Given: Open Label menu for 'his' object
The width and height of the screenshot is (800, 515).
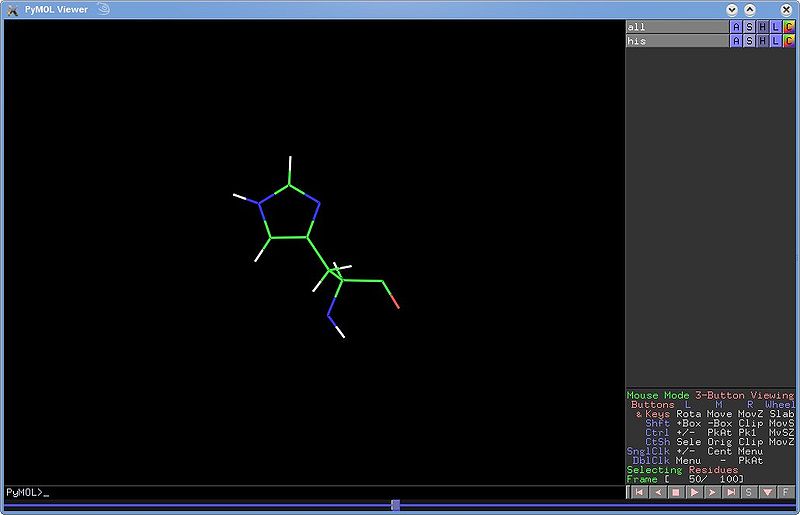Looking at the screenshot, I should tap(776, 41).
